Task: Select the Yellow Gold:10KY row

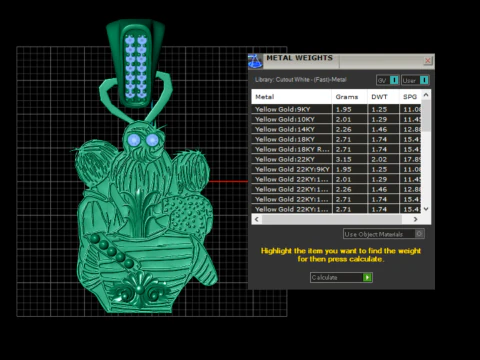Action: 336,119
